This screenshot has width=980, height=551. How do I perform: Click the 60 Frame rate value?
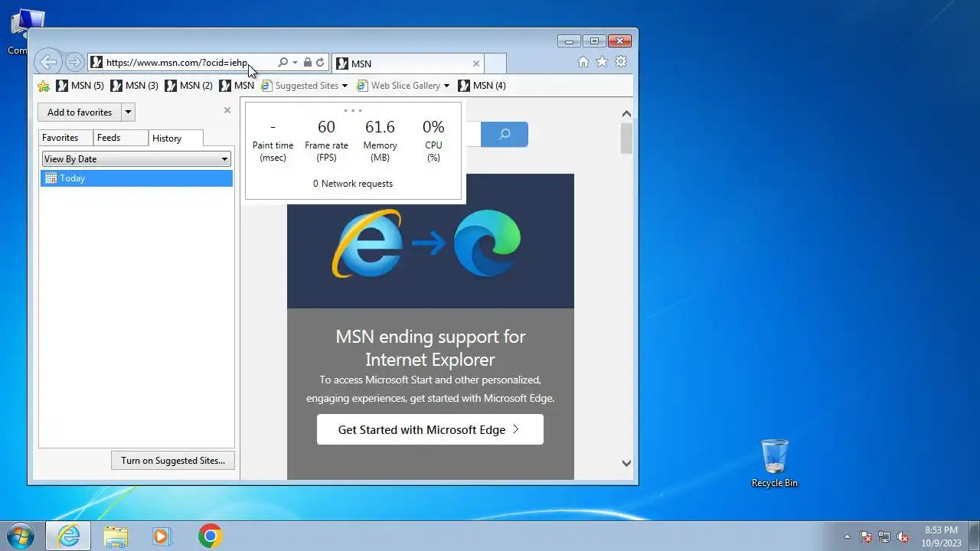(326, 127)
